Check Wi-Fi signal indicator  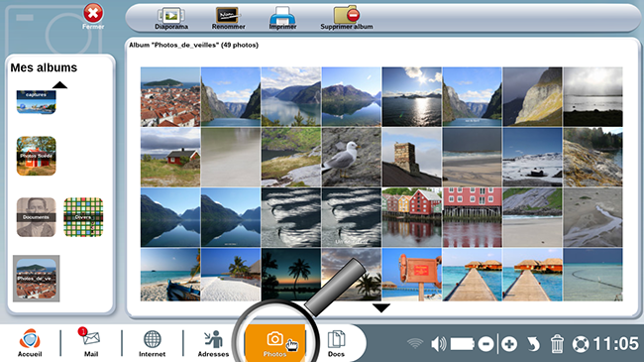(x=415, y=343)
